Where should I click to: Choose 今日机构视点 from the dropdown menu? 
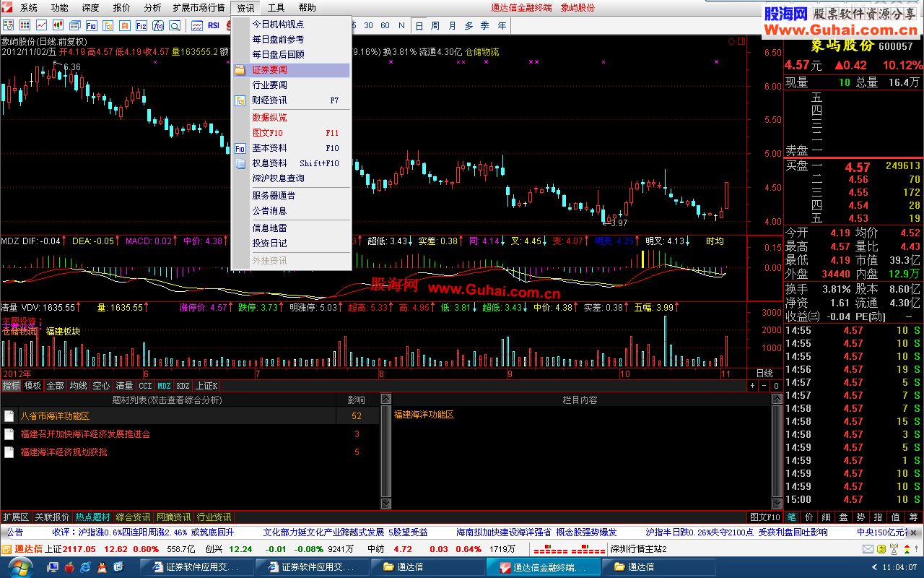291,24
